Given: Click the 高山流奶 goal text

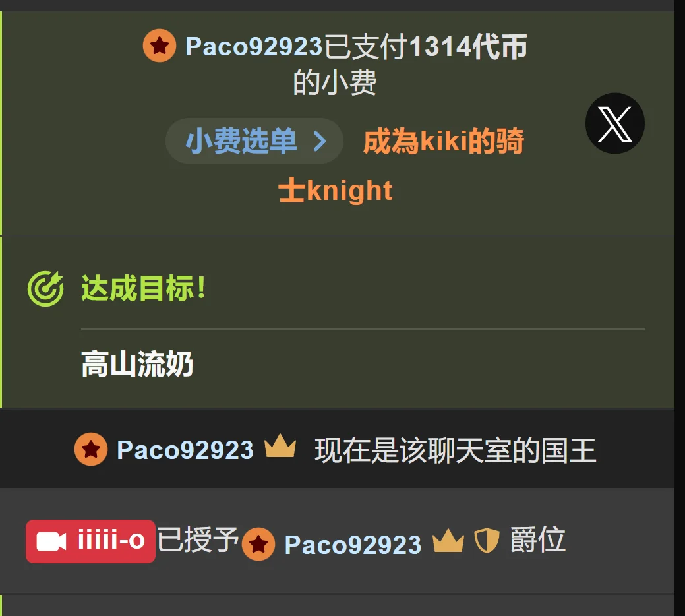Looking at the screenshot, I should coord(137,364).
